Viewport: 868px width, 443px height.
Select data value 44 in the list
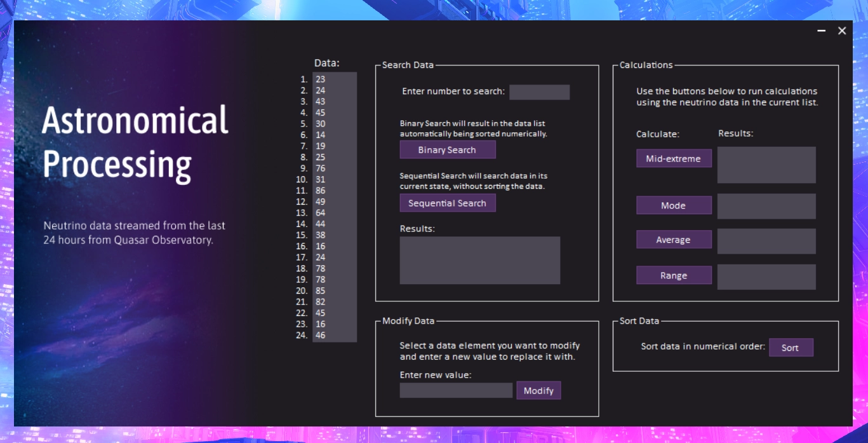(x=335, y=224)
